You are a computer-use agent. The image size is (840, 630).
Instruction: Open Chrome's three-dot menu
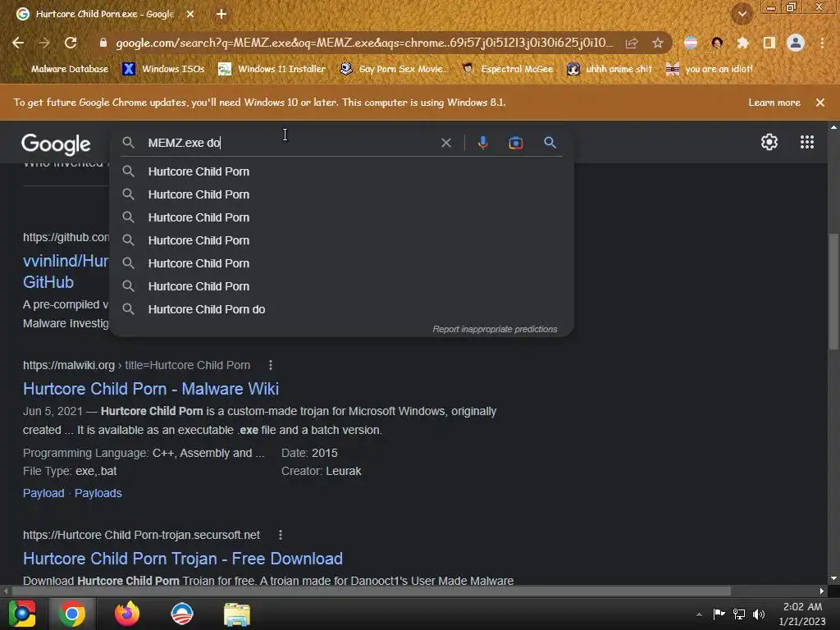[822, 43]
